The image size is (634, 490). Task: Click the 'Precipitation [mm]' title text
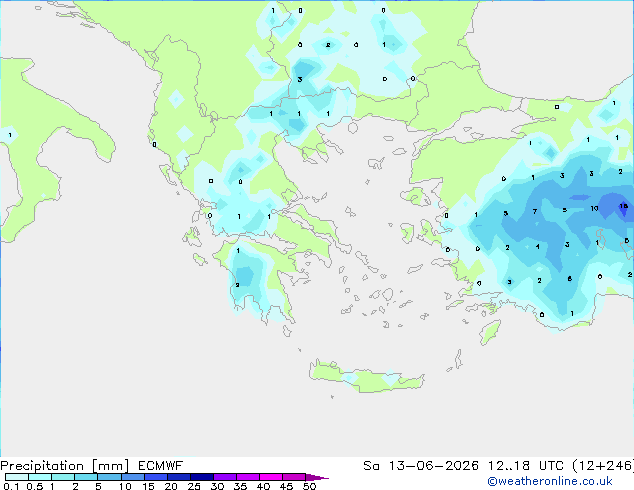click(x=64, y=466)
